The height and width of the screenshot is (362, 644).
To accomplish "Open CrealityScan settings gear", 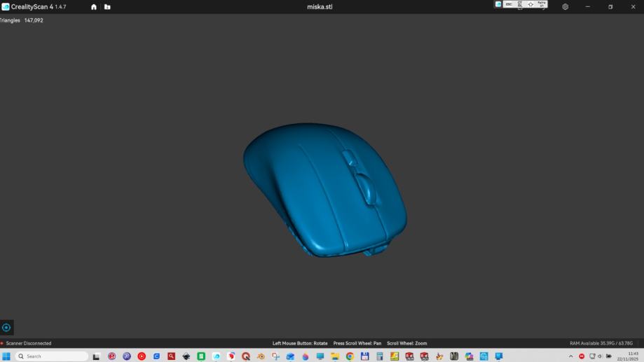I will (566, 7).
